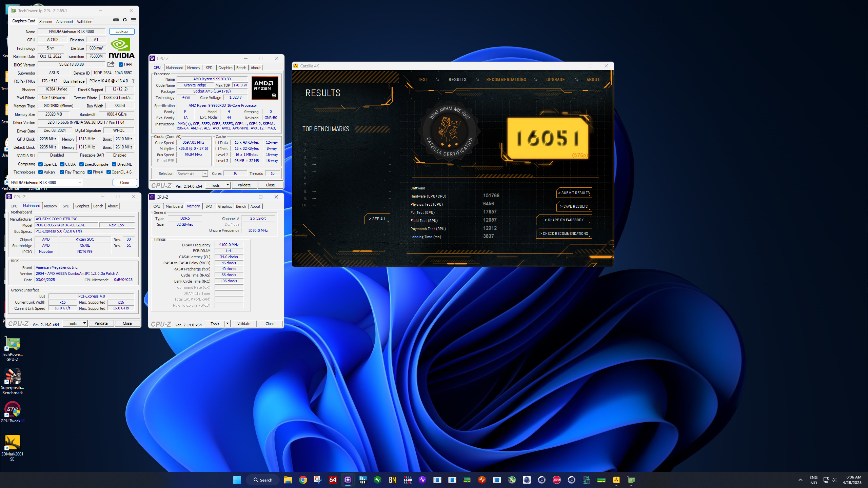Screen dimensions: 868x488
Task: Open the GPU-Z hamburger menu icon
Action: pyautogui.click(x=134, y=20)
